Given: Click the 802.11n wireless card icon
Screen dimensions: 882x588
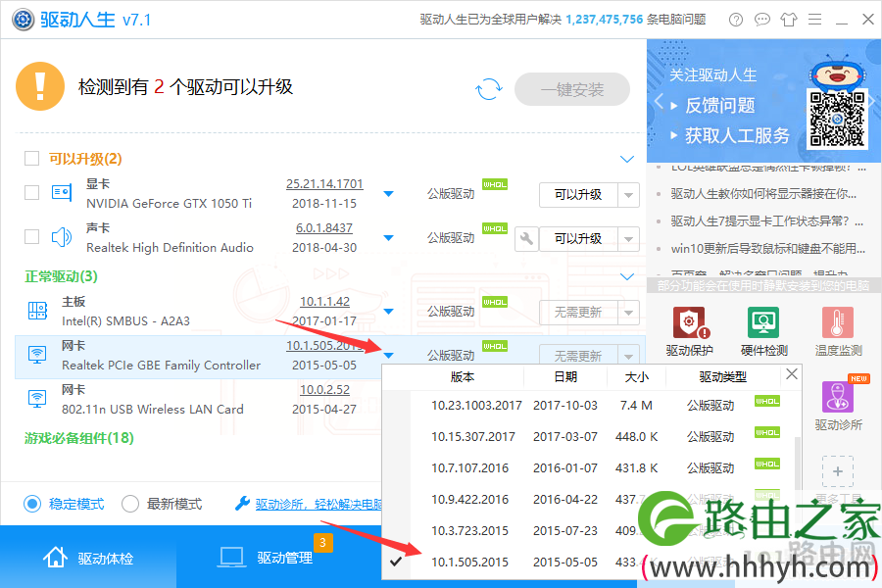Looking at the screenshot, I should pyautogui.click(x=37, y=399).
